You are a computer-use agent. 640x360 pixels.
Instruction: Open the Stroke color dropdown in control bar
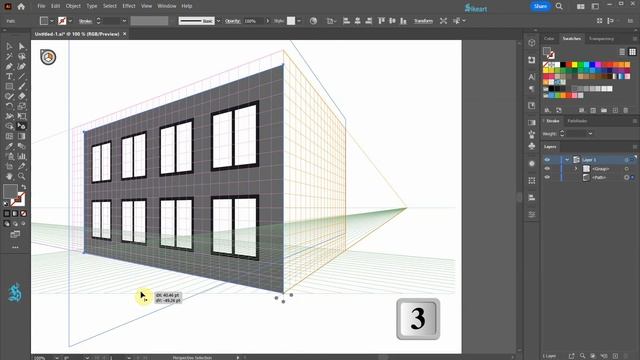pyautogui.click(x=70, y=21)
